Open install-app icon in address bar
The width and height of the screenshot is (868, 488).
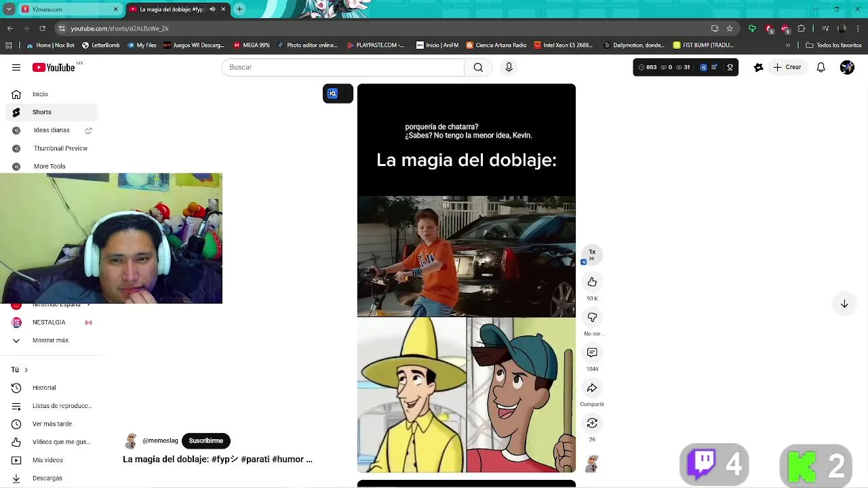click(x=715, y=28)
